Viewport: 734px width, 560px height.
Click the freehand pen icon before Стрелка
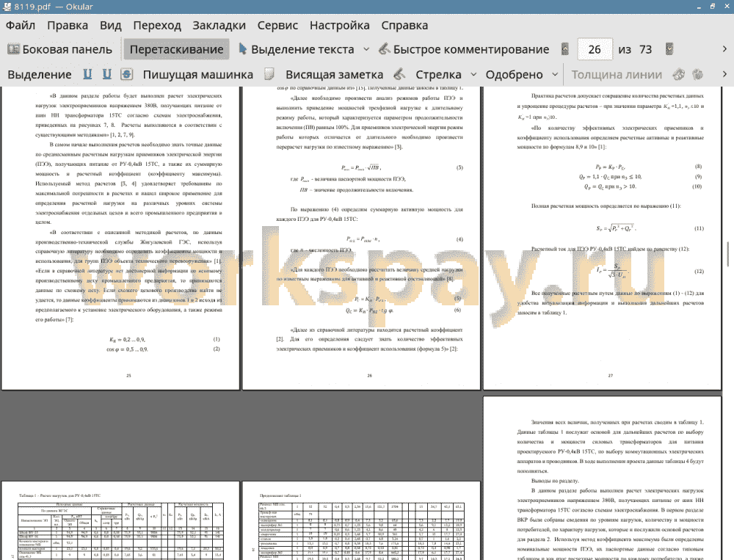[x=399, y=74]
